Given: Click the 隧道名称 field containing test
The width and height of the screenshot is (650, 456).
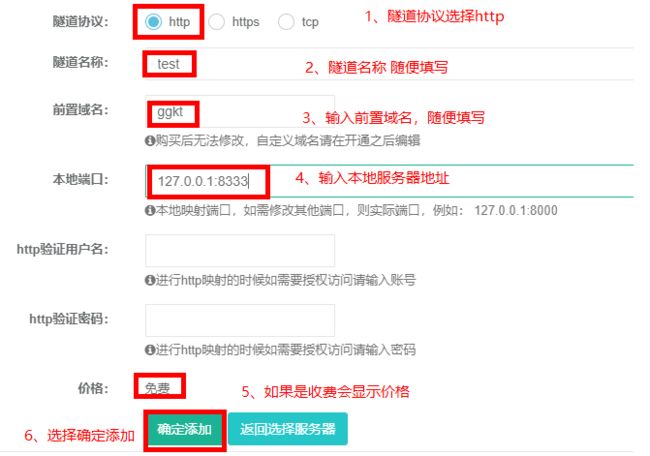Looking at the screenshot, I should [389, 64].
